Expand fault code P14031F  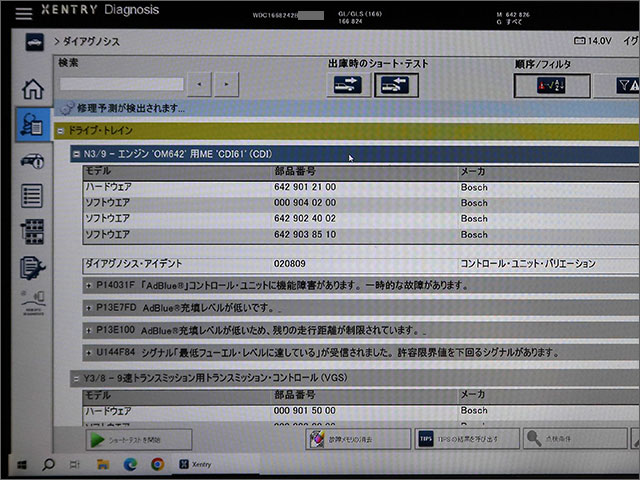[88, 286]
